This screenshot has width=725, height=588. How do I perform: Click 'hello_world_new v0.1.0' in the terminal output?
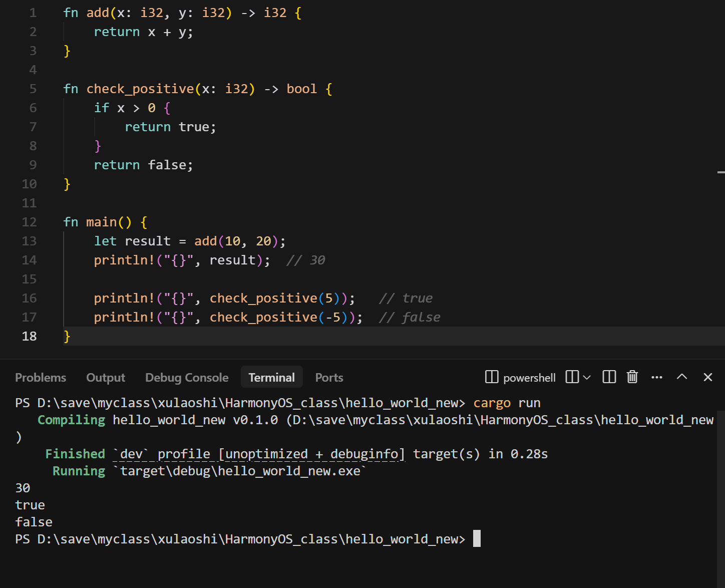pos(195,420)
